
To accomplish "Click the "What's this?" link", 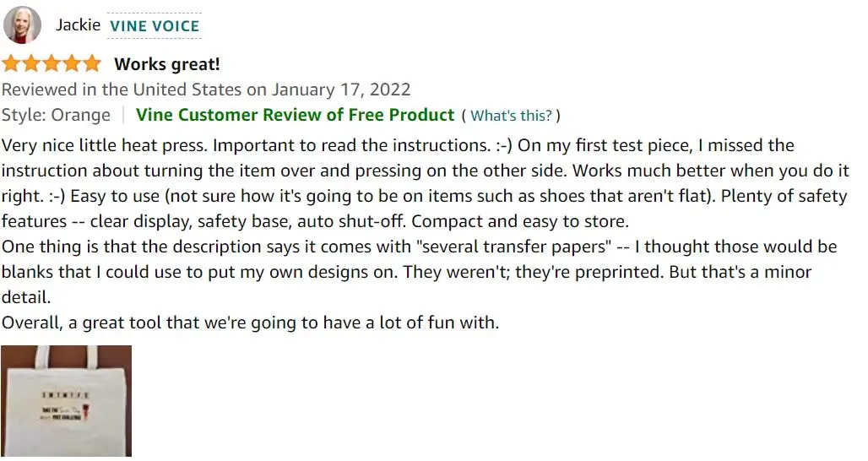I will coord(511,116).
